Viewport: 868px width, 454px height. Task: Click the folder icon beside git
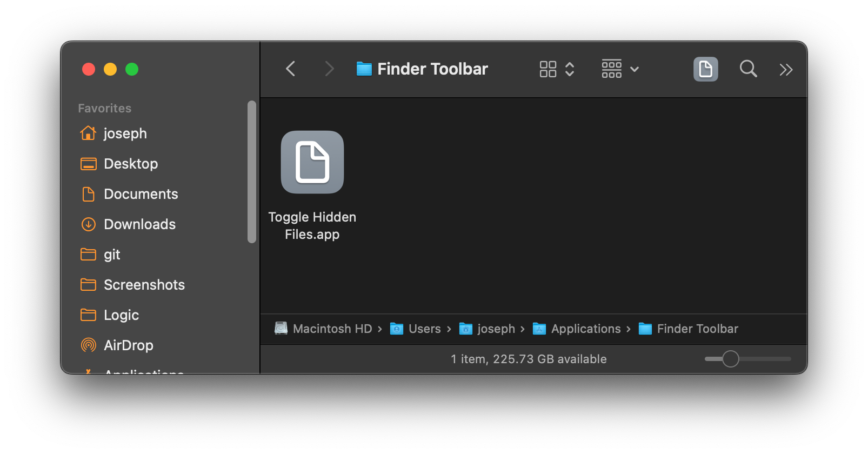point(89,254)
